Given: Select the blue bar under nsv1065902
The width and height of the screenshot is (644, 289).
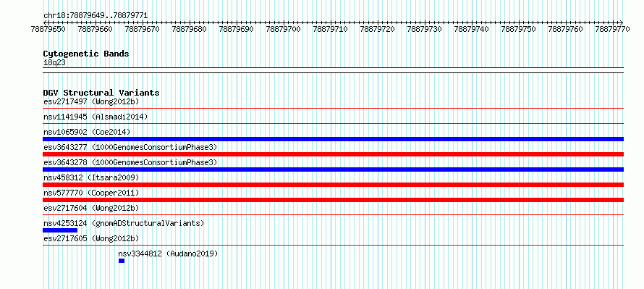Looking at the screenshot, I should 333,139.
